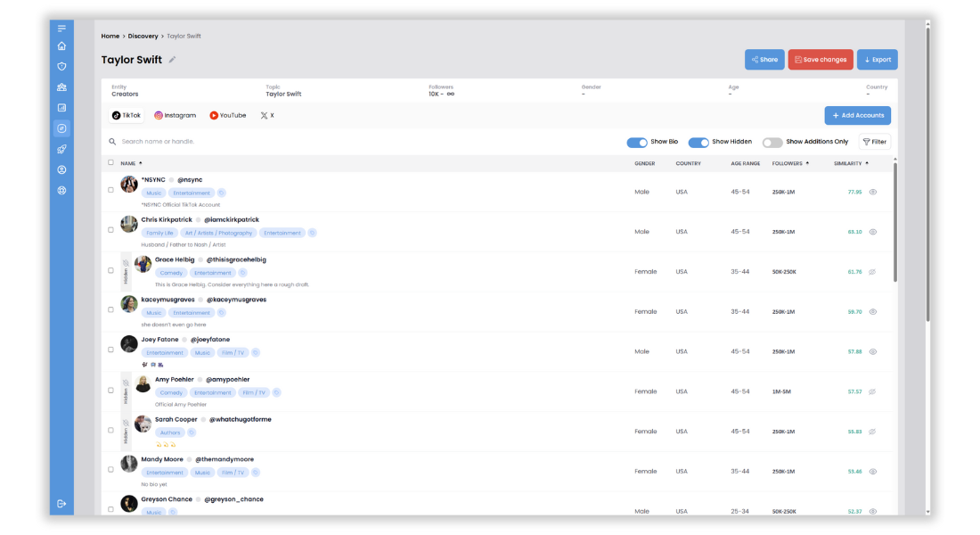Open the rocket icon in the sidebar

tap(61, 149)
